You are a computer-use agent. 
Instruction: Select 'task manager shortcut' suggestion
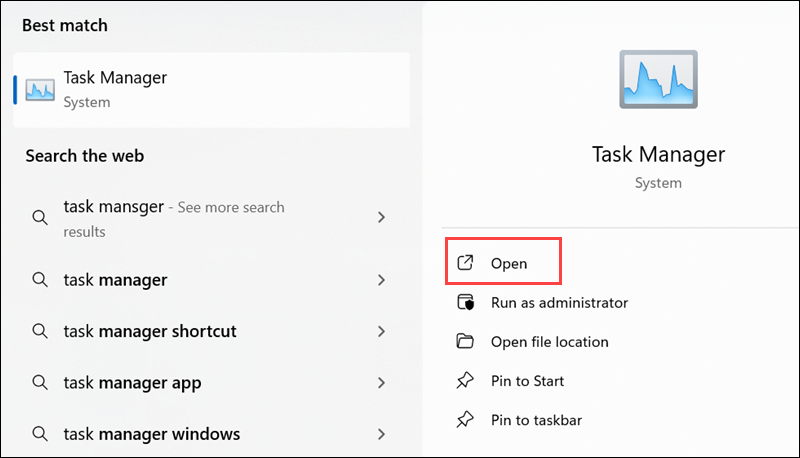(x=212, y=332)
